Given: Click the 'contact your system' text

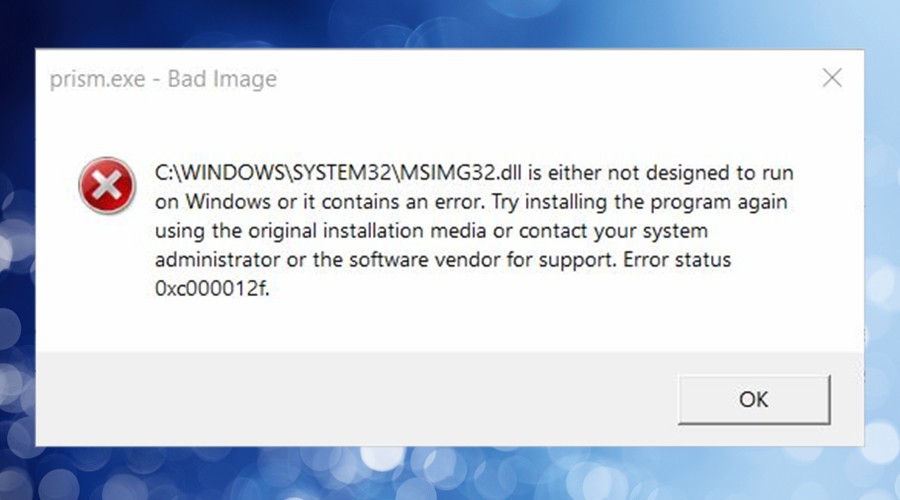Looking at the screenshot, I should click(613, 231).
